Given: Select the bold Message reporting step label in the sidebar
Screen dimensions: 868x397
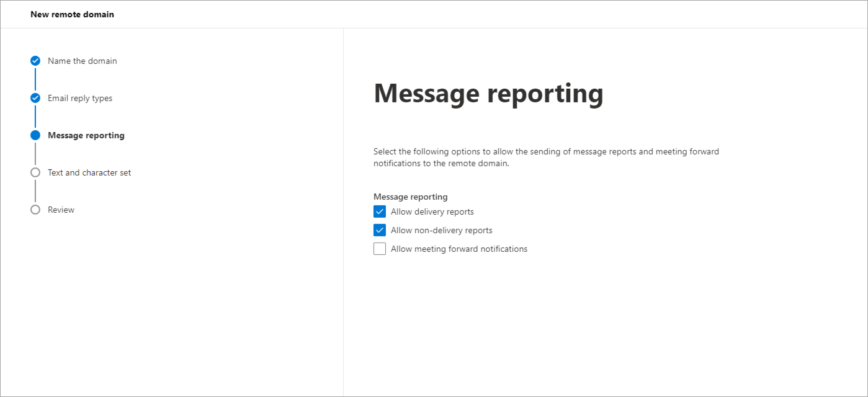Looking at the screenshot, I should click(86, 135).
